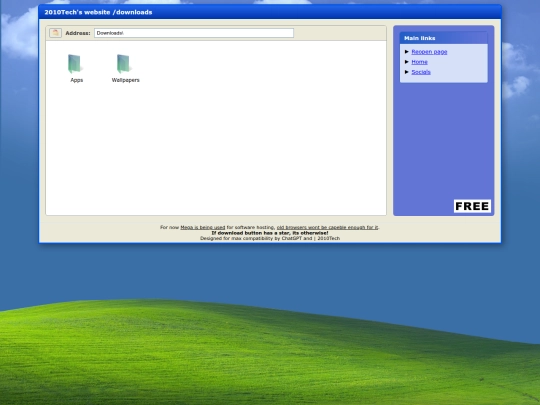The height and width of the screenshot is (405, 540).
Task: Open the Reopen page link
Action: 429,52
